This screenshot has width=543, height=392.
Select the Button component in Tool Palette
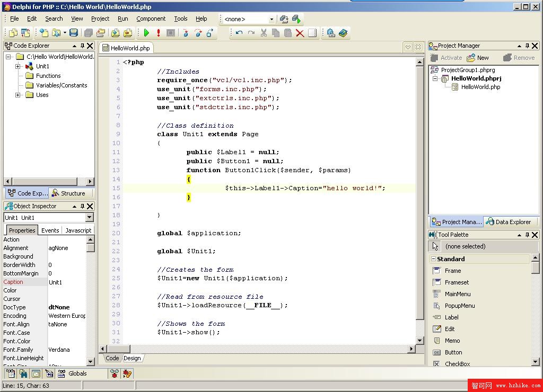[453, 352]
